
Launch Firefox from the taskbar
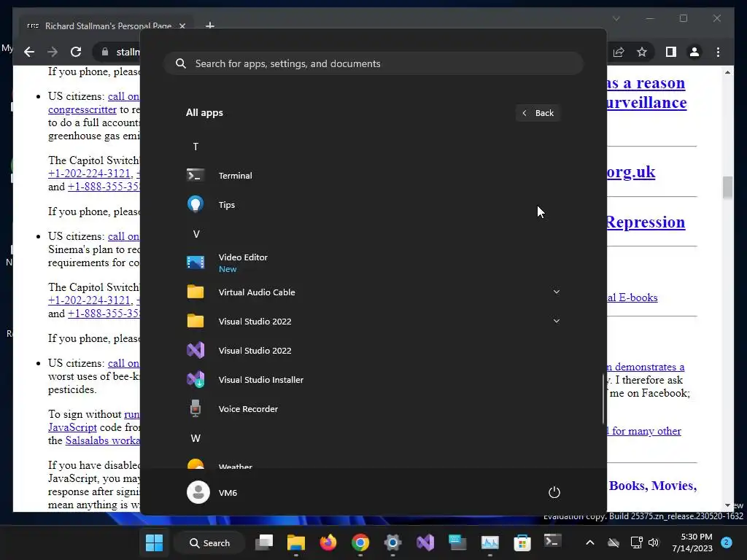(x=328, y=542)
